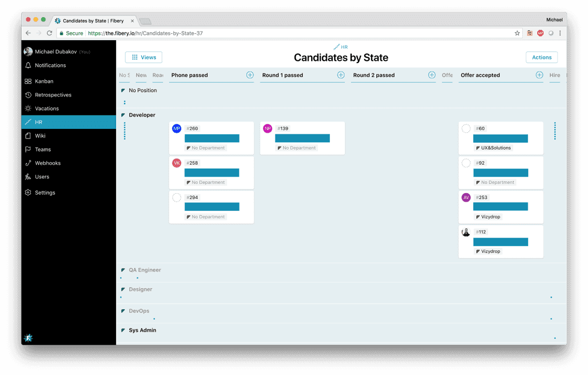588x375 pixels.
Task: Expand the QA Engineer lane
Action: pos(123,270)
